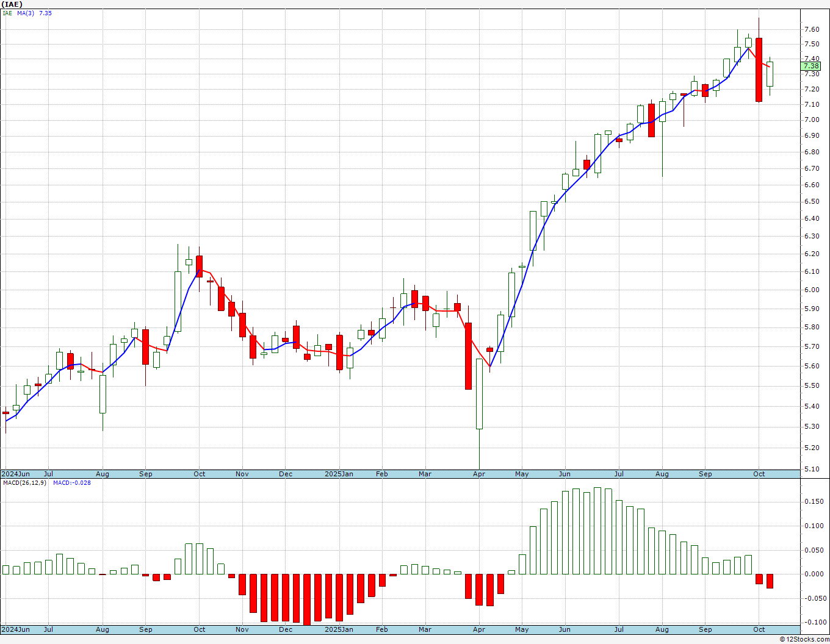Select the IAE legend label beside MA(3)

point(7,13)
